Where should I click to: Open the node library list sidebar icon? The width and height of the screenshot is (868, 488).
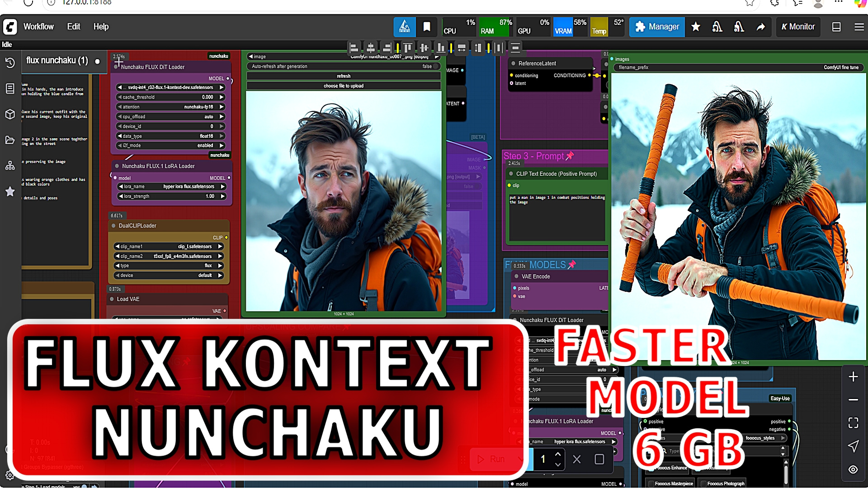(x=10, y=89)
